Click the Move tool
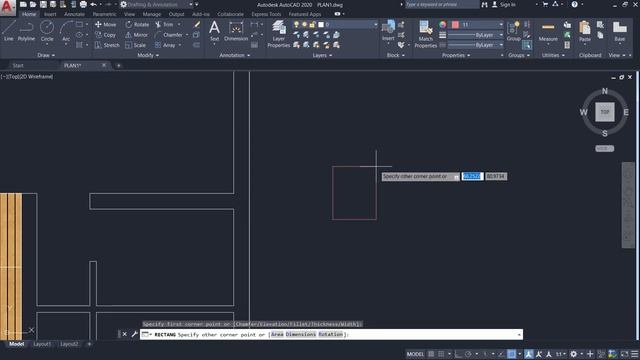Screen dimensions: 640x360 [x=105, y=24]
